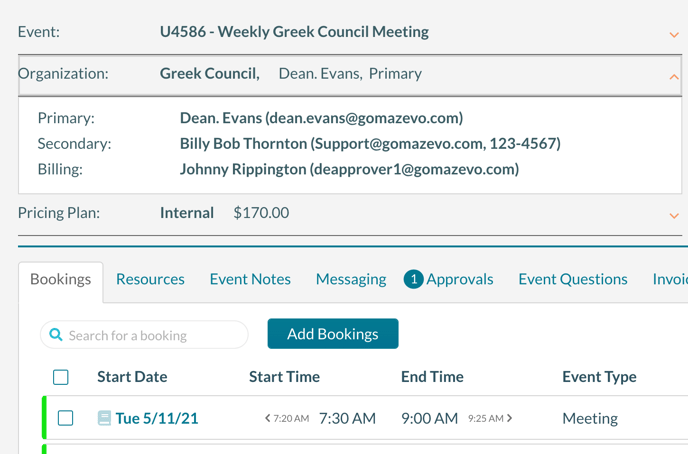Toggle the select-all bookings checkbox in header
The image size is (688, 454).
tap(61, 377)
